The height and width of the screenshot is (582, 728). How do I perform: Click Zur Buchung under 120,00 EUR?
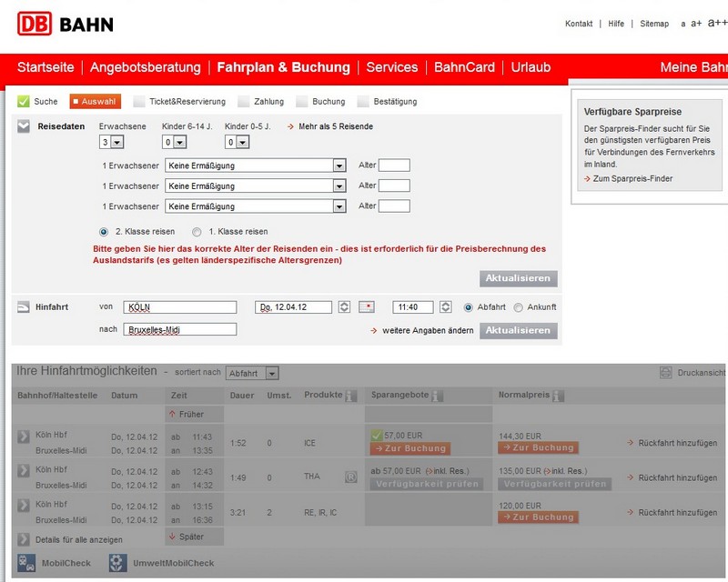538,517
